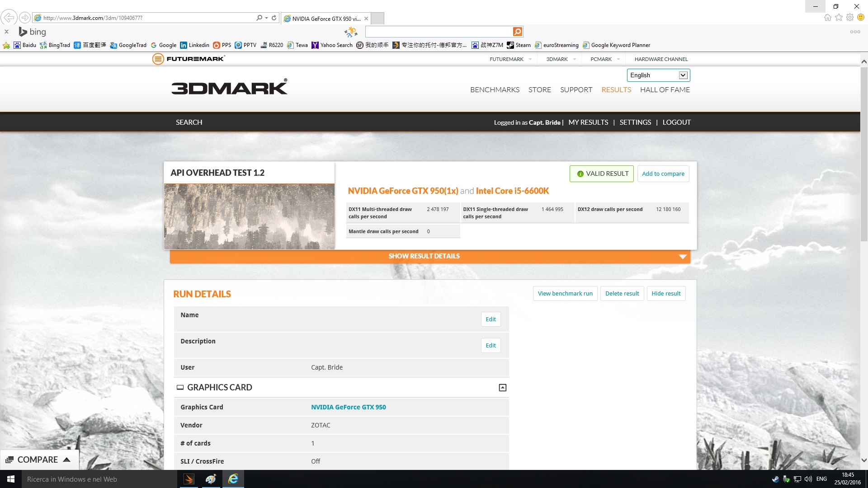Viewport: 868px width, 488px height.
Task: Expand the COMPARE panel
Action: click(39, 460)
